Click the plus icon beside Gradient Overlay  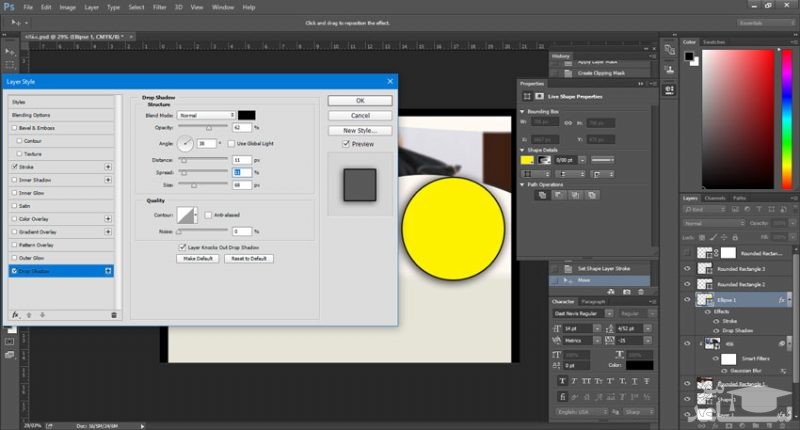pos(108,231)
